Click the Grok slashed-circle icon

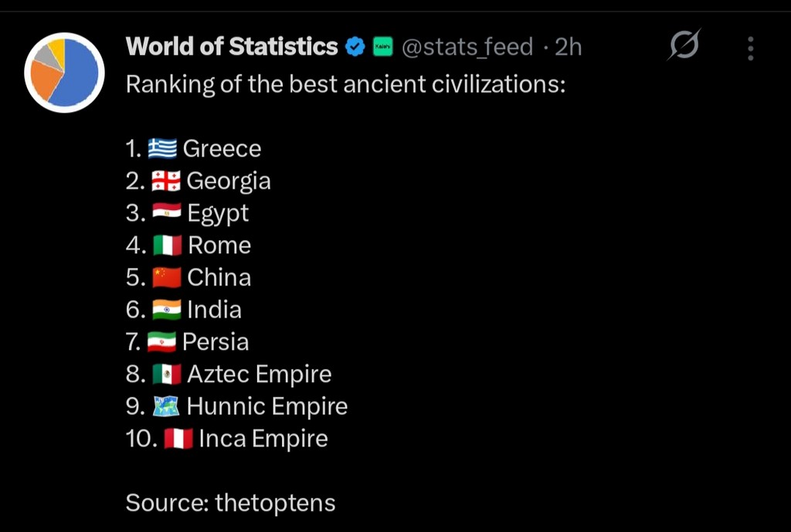click(x=684, y=46)
